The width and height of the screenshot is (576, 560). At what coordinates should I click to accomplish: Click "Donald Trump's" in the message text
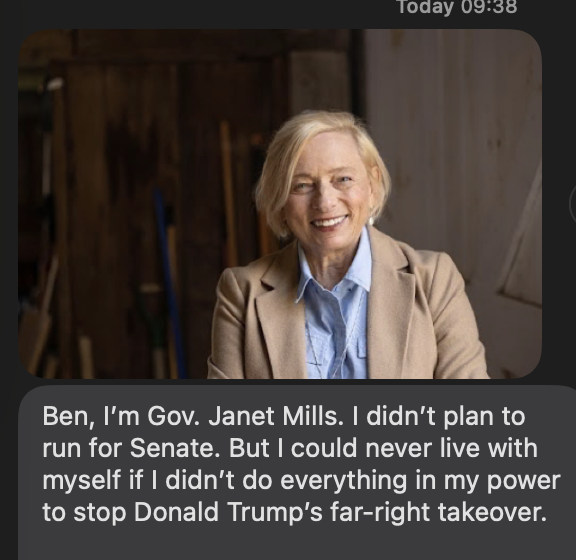pyautogui.click(x=228, y=512)
